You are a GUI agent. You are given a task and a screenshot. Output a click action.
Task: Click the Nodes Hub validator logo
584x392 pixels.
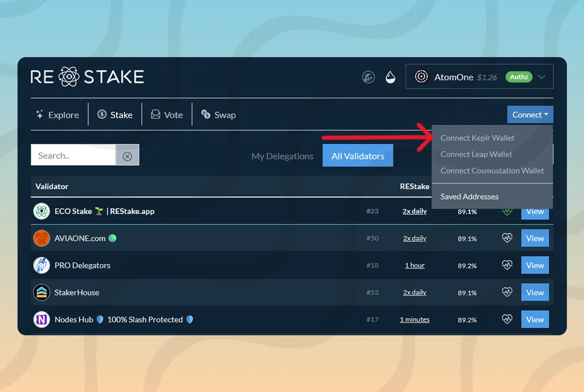(42, 319)
